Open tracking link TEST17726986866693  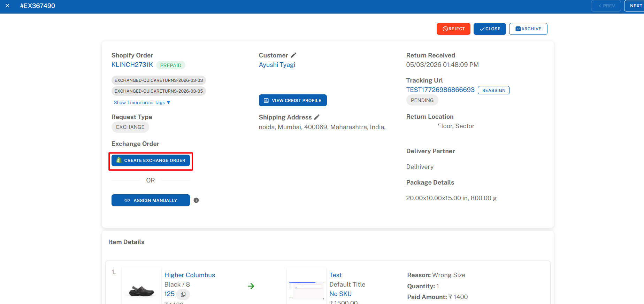pyautogui.click(x=440, y=90)
